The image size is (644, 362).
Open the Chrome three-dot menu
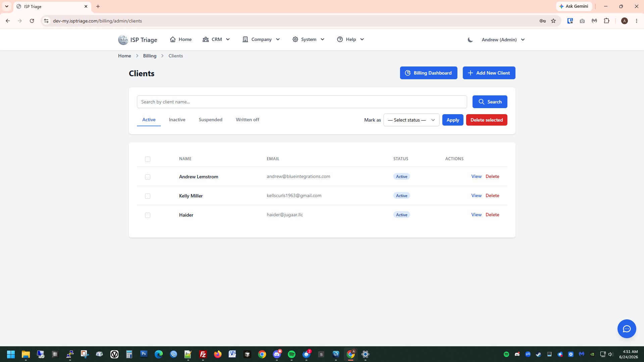pos(637,21)
